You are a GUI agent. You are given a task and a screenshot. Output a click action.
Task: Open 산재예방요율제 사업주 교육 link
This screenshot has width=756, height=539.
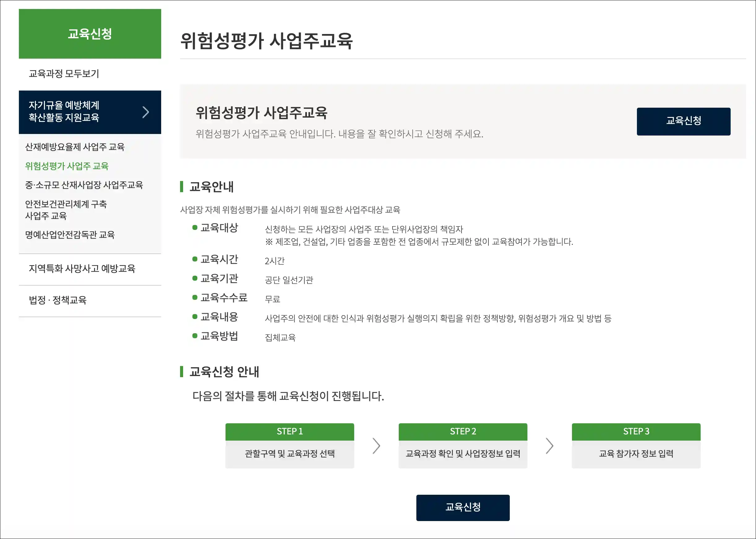point(75,147)
